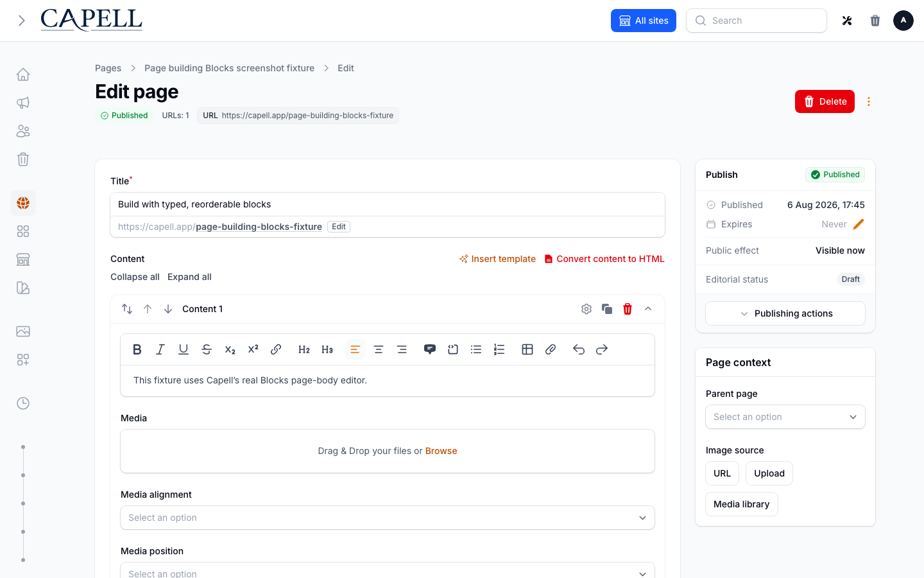
Task: Toggle subscript formatting
Action: pyautogui.click(x=230, y=349)
